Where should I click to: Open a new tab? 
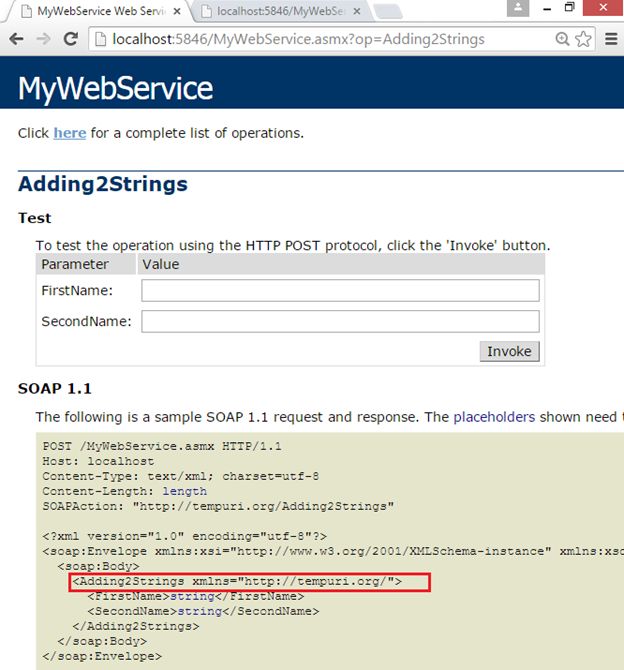pos(389,12)
